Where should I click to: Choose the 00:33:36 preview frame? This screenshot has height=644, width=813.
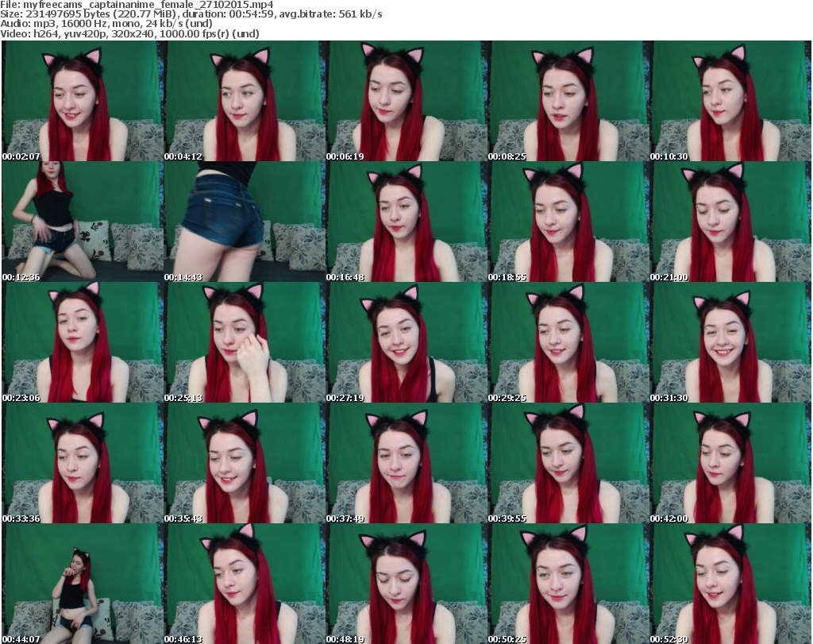click(83, 464)
